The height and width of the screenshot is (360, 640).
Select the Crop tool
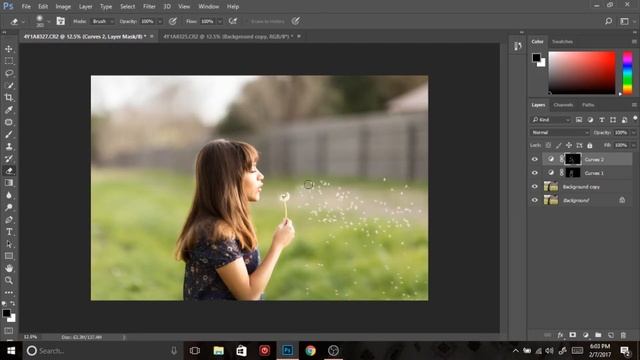[x=9, y=98]
